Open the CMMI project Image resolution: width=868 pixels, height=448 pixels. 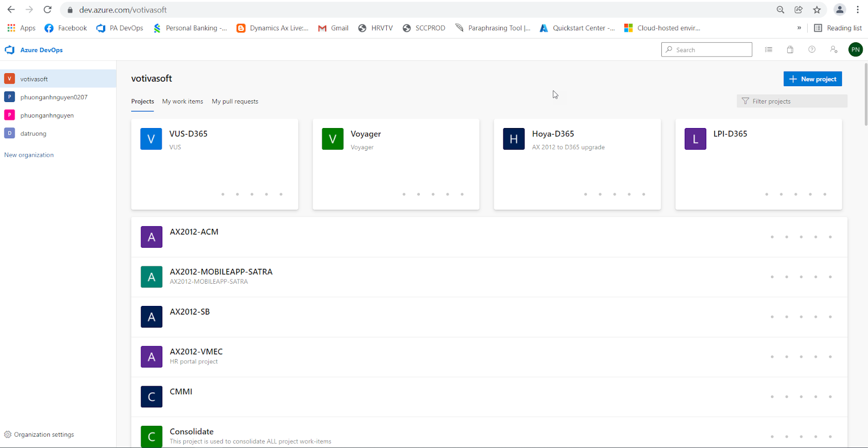coord(489,397)
